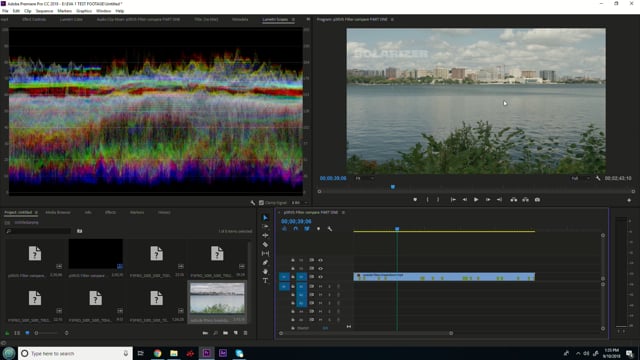Open playback resolution Full dropdown
Viewport: 640px width, 360px height.
tap(580, 178)
